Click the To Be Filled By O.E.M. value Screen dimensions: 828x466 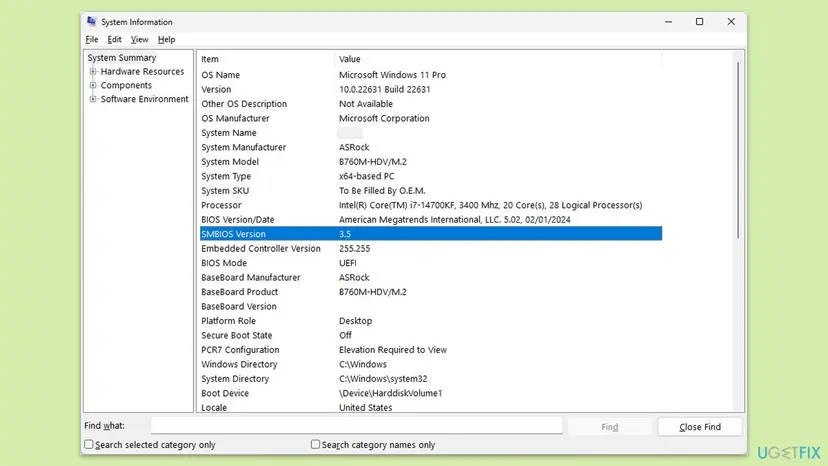click(x=382, y=191)
